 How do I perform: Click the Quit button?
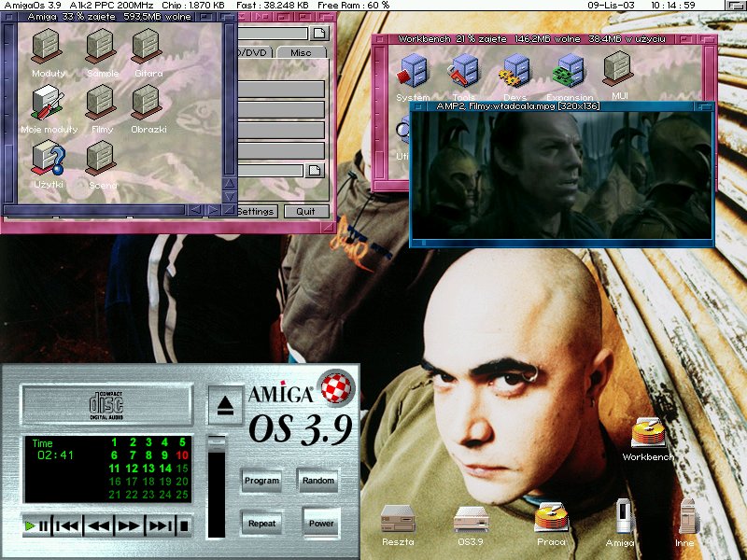[306, 212]
